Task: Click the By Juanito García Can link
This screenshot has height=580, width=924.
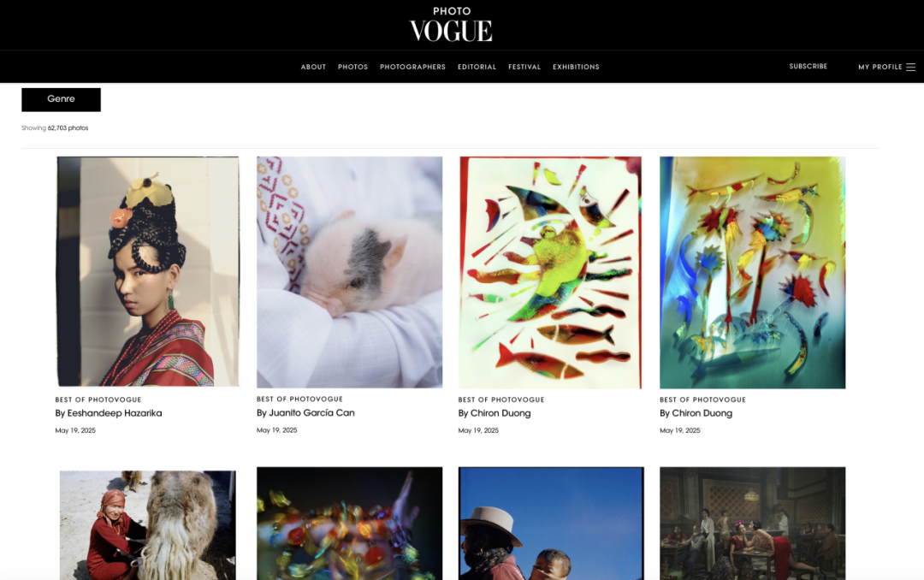Action: coord(305,412)
